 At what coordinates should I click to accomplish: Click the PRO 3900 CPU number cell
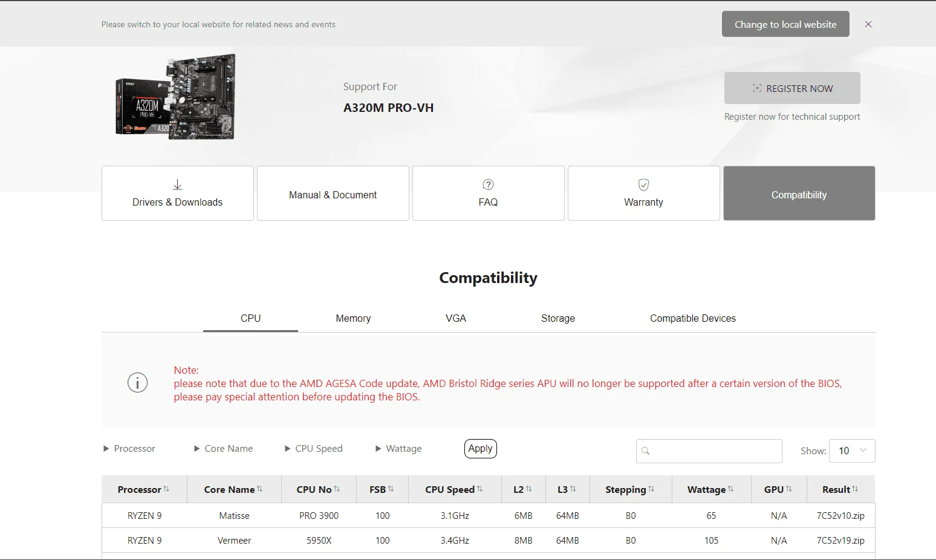coord(319,516)
